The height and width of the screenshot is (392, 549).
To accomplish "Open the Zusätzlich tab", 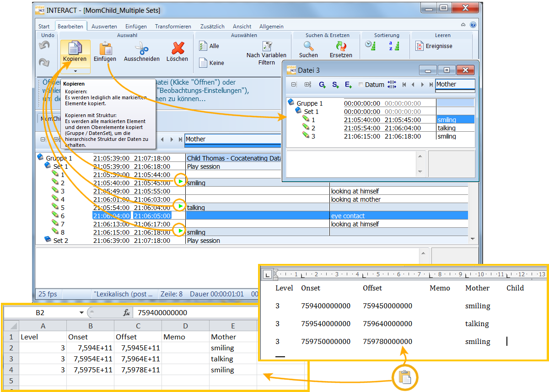I will (x=212, y=27).
